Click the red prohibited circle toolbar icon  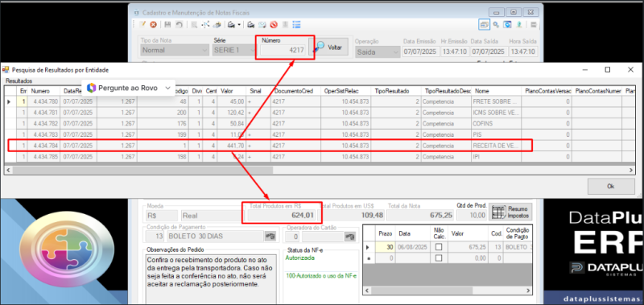pyautogui.click(x=273, y=25)
